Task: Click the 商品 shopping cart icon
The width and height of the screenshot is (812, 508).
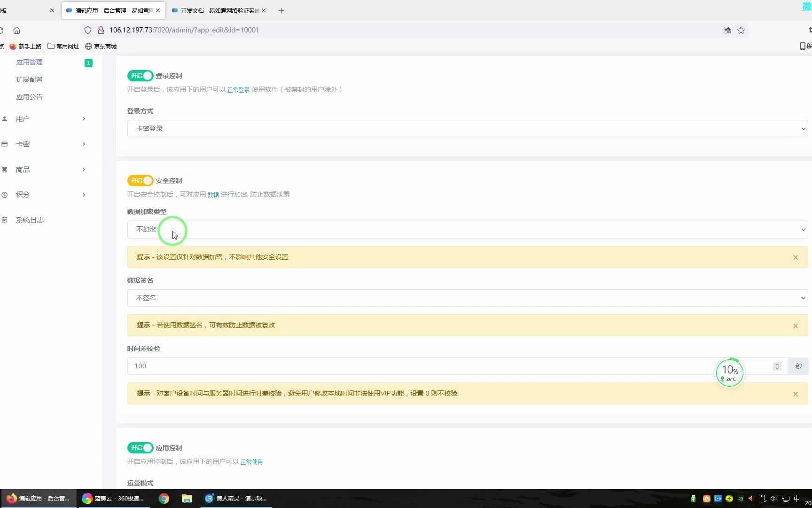Action: pos(5,169)
